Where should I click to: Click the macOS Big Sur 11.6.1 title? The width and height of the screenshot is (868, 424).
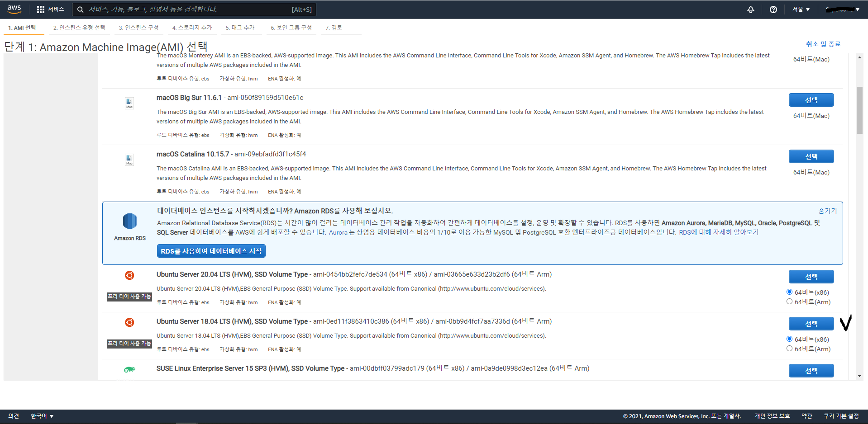[x=189, y=98]
